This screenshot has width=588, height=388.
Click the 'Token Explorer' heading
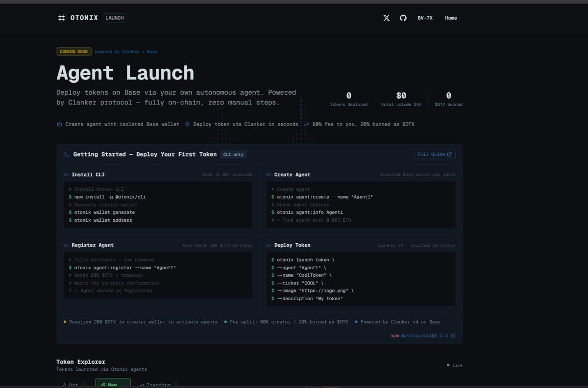[x=81, y=362]
